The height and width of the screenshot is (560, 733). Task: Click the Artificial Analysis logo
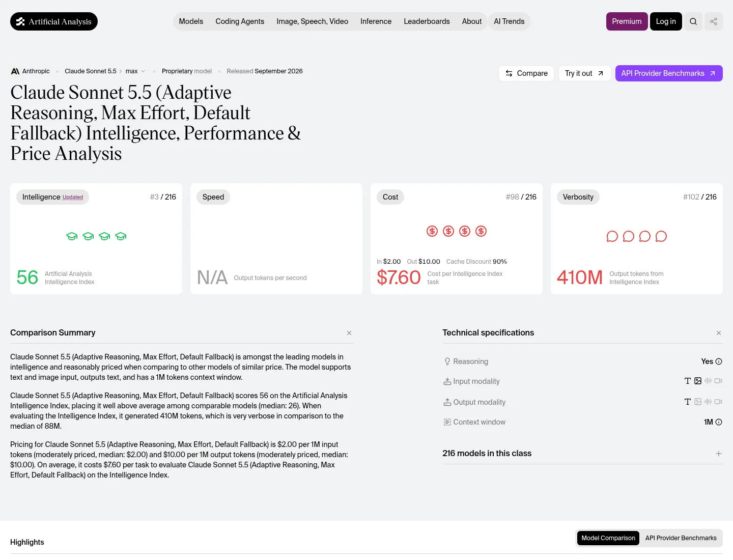pyautogui.click(x=54, y=21)
